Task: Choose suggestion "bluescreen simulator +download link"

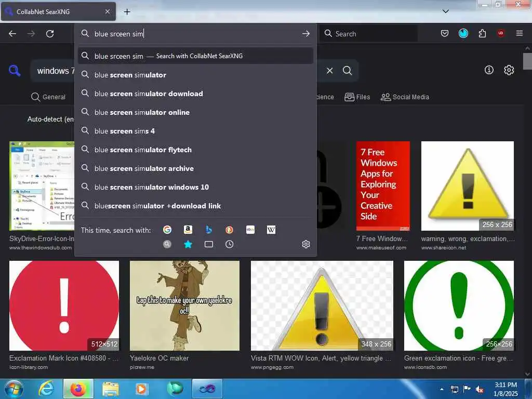Action: click(195, 206)
